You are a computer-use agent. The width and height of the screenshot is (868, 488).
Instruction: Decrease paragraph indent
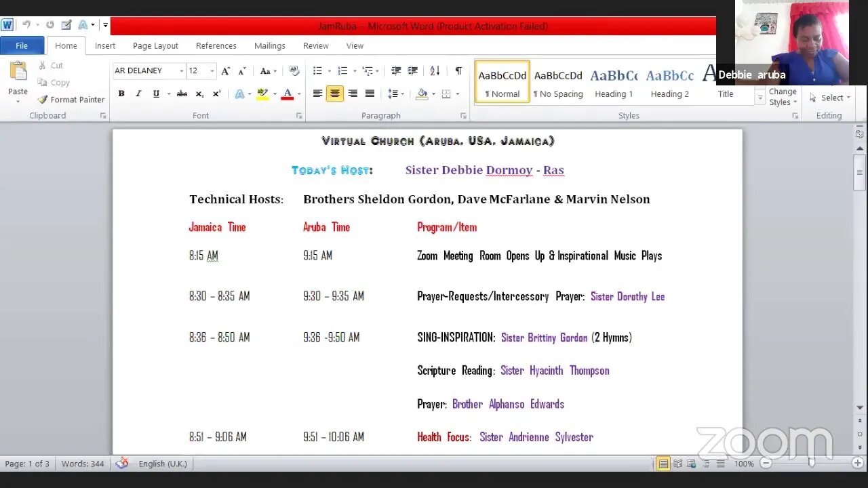(396, 70)
